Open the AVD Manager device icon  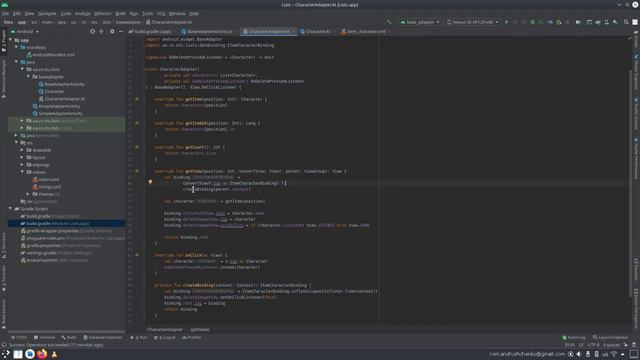607,22
